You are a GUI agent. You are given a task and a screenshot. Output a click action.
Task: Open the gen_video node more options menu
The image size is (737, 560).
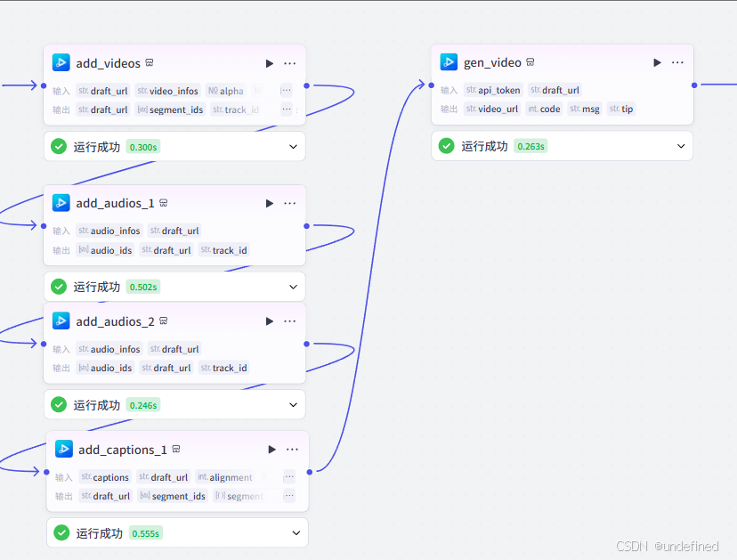pyautogui.click(x=677, y=62)
